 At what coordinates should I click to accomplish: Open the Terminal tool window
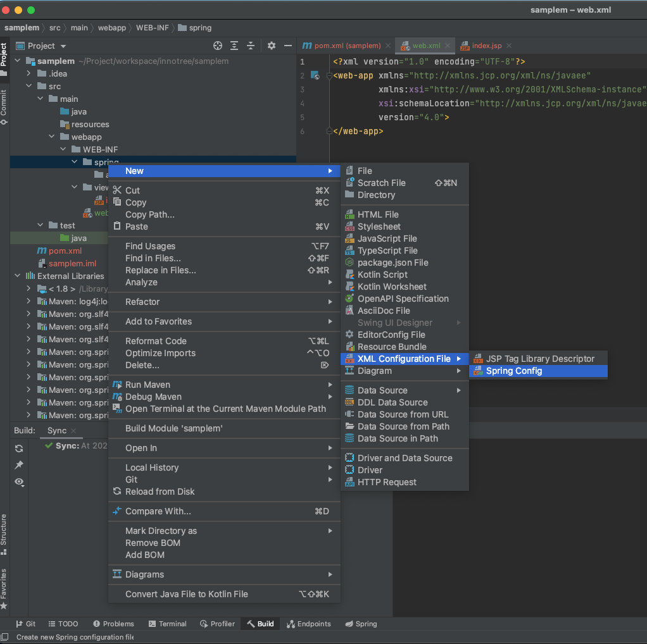(168, 624)
